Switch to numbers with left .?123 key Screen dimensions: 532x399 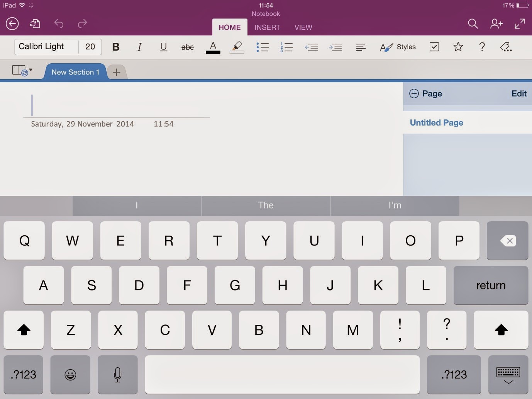(24, 375)
